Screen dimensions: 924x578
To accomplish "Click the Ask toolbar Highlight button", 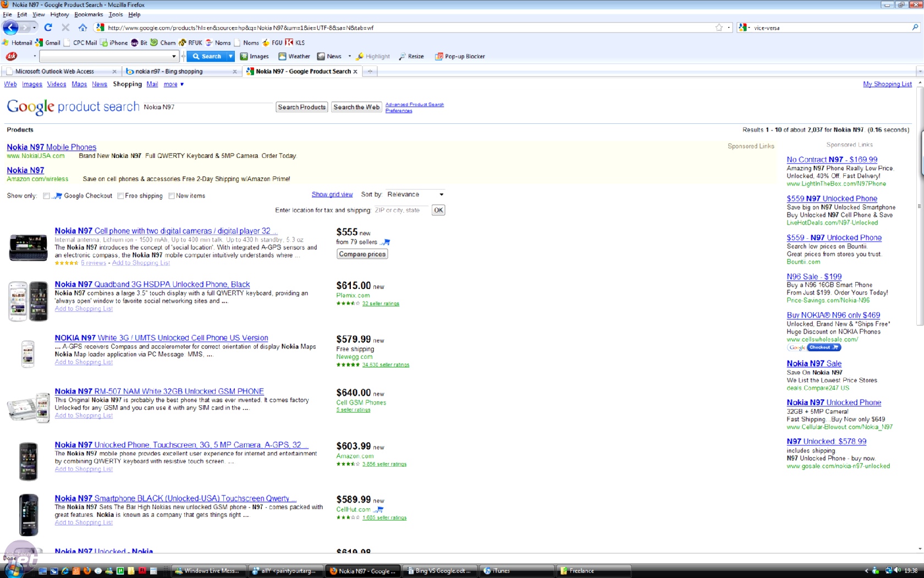I will coord(373,56).
